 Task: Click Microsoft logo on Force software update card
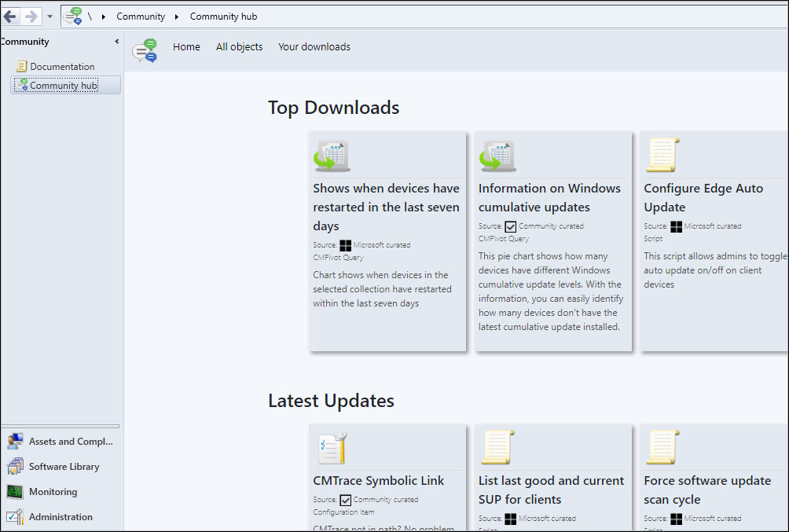click(677, 519)
